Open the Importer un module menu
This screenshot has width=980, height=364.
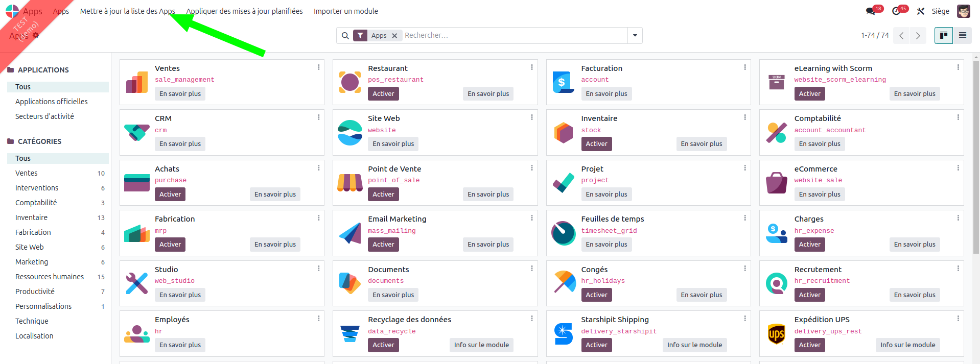click(346, 11)
